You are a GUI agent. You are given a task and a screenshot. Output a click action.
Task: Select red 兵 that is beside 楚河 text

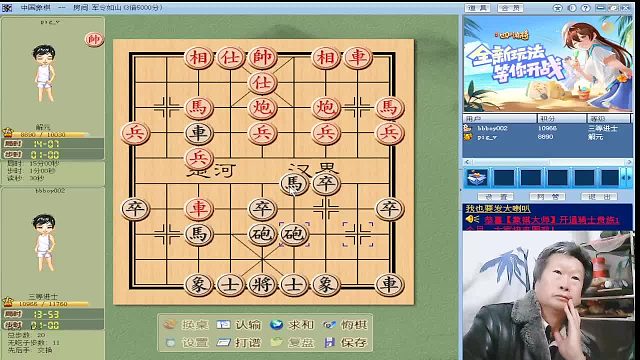click(198, 158)
